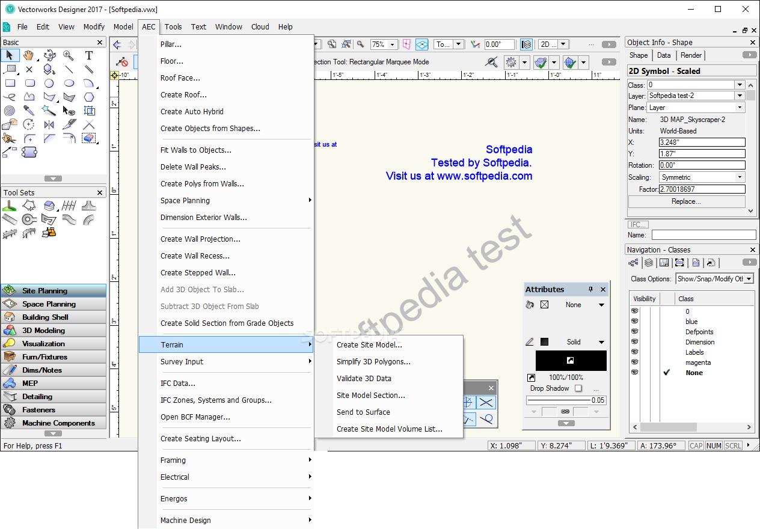The image size is (760, 532).
Task: Pin the Attributes palette
Action: pos(590,289)
